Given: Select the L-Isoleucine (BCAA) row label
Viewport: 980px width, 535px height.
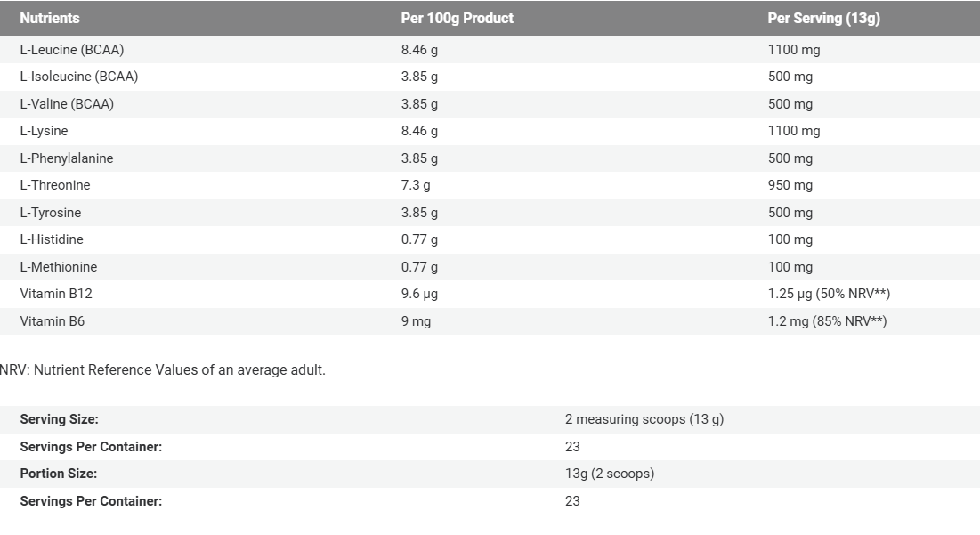Looking at the screenshot, I should point(79,77).
